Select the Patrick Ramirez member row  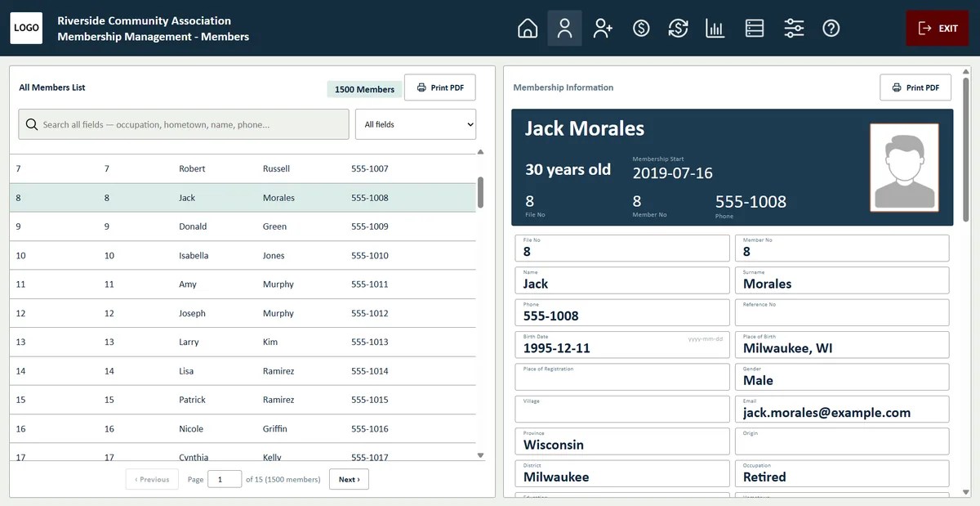point(243,400)
